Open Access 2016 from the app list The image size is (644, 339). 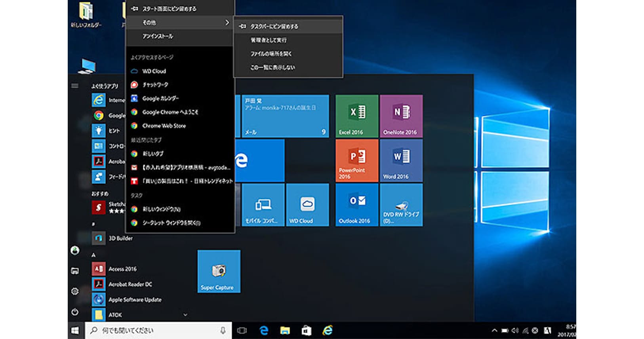[122, 269]
